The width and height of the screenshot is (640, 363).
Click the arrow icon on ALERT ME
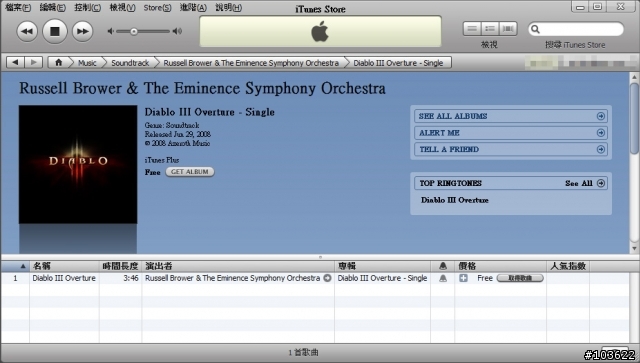tap(601, 133)
